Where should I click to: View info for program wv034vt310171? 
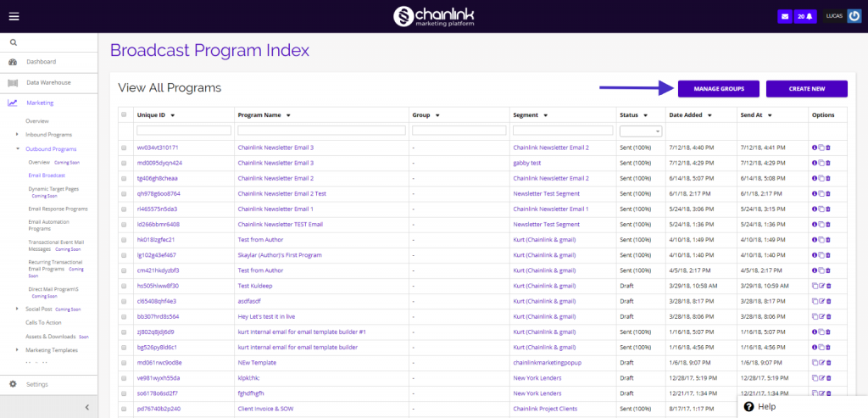point(815,148)
